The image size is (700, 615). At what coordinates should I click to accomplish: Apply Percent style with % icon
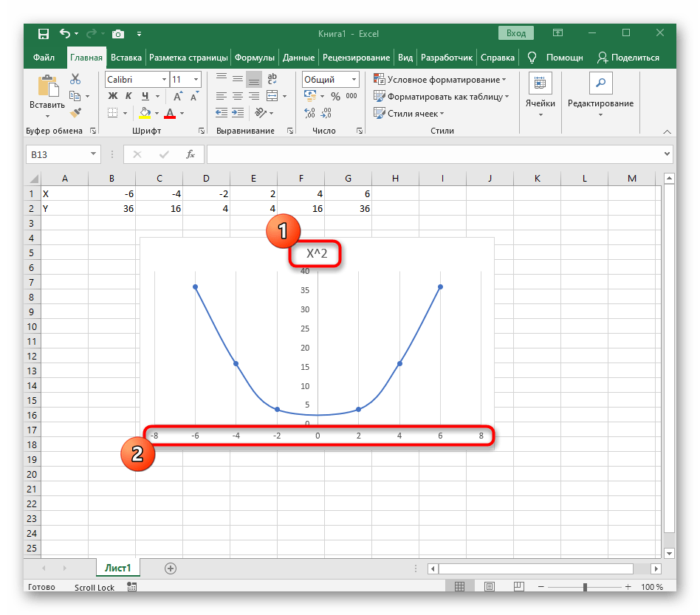tap(336, 97)
